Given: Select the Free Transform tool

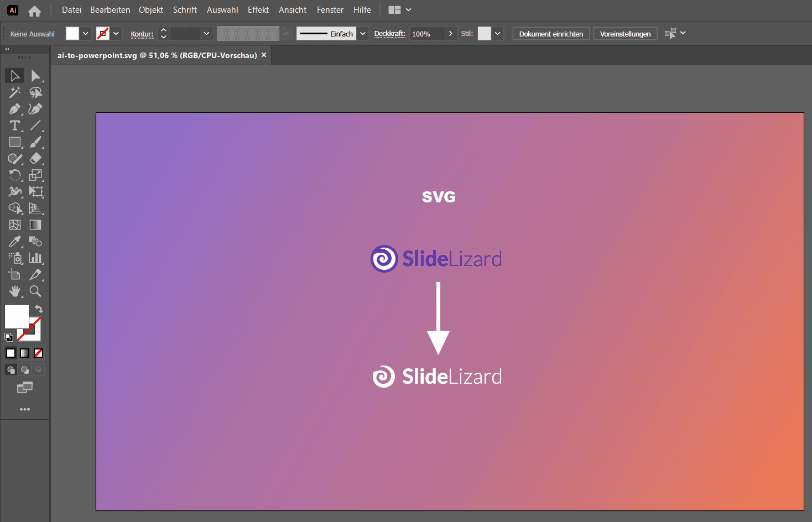Looking at the screenshot, I should [x=36, y=192].
